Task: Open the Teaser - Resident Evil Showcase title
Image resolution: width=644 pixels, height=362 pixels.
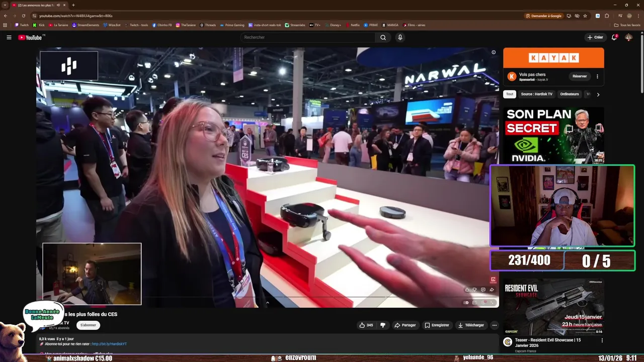Action: 548,342
